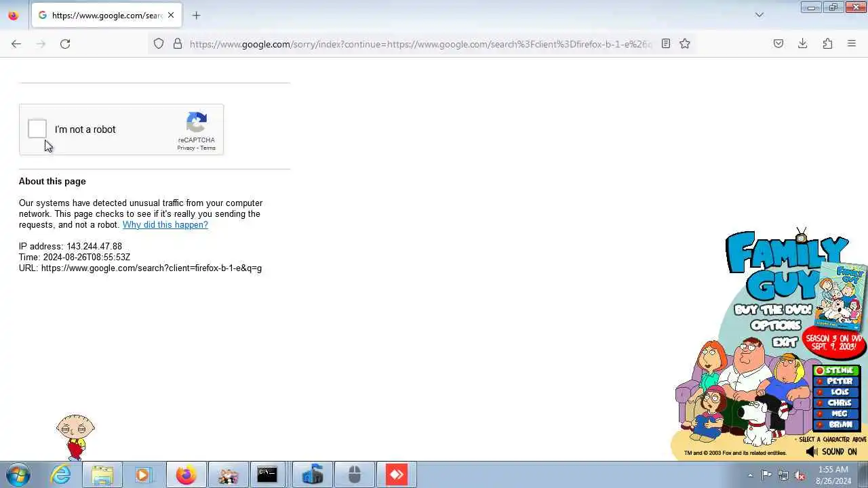The width and height of the screenshot is (868, 488).
Task: Click Exit in the Family Guy widget
Action: click(x=785, y=342)
